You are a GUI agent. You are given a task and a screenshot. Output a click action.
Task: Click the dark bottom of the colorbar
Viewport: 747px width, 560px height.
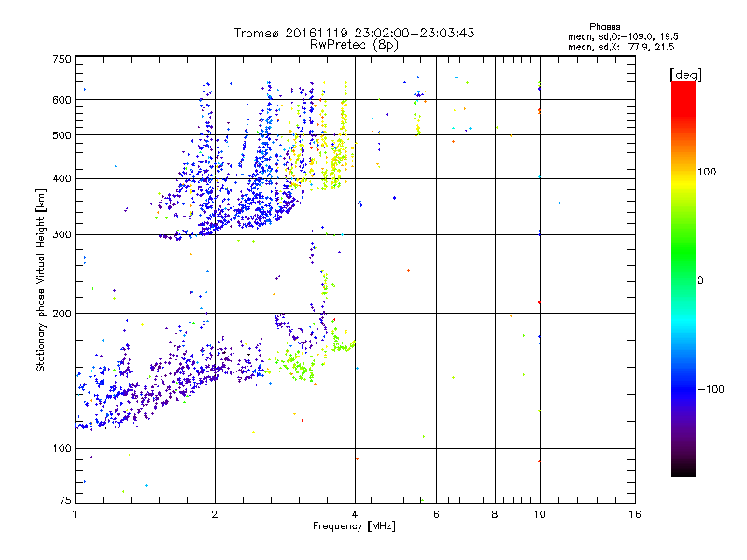[x=684, y=469]
